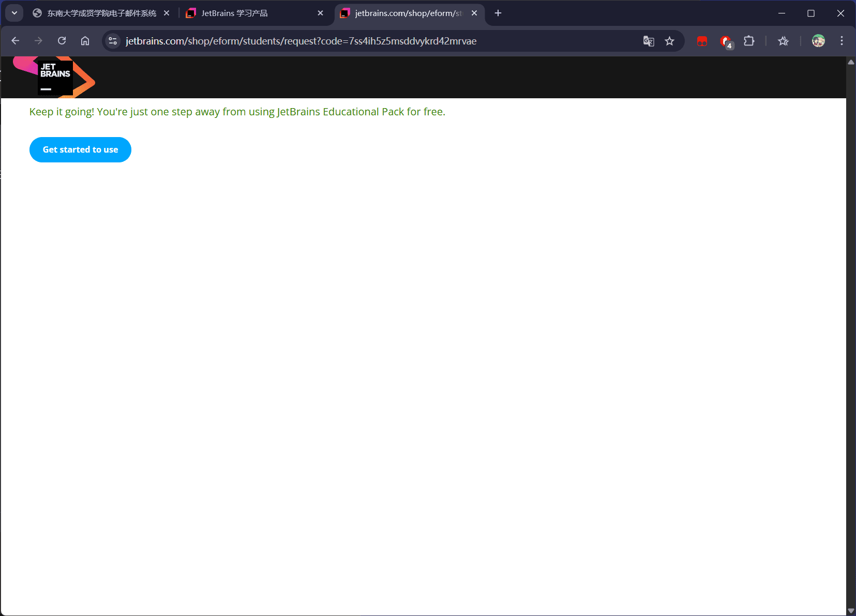Open Google Translate in the address bar
856x616 pixels.
[x=648, y=41]
